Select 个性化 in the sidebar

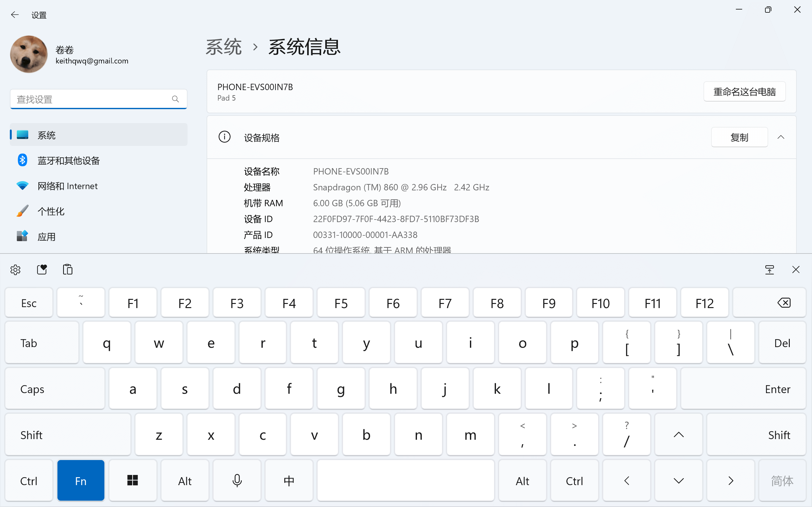[51, 211]
